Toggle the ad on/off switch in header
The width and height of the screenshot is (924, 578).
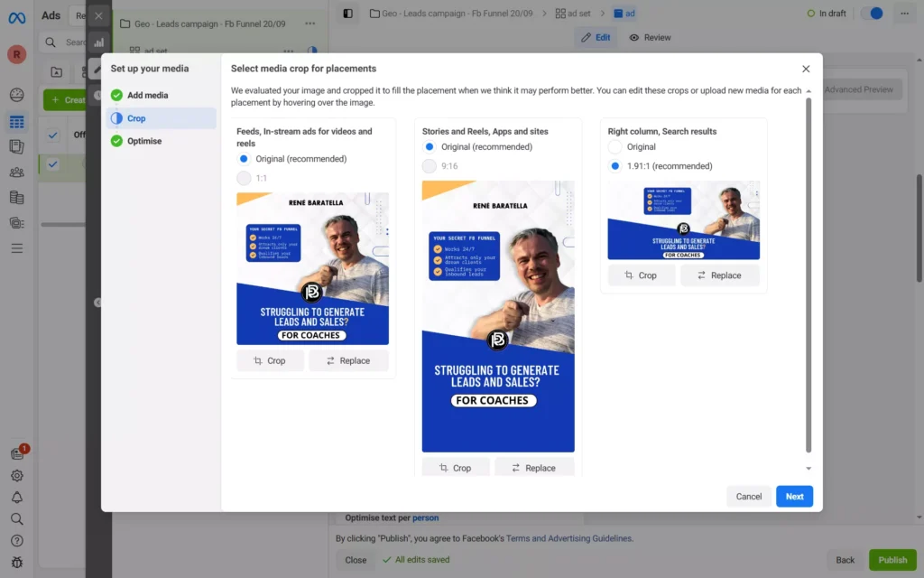[x=872, y=14]
